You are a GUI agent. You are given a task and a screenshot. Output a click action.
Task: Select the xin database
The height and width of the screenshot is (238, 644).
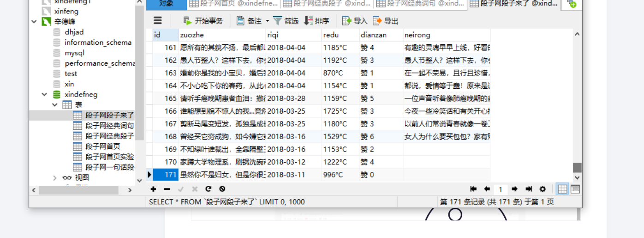(69, 84)
